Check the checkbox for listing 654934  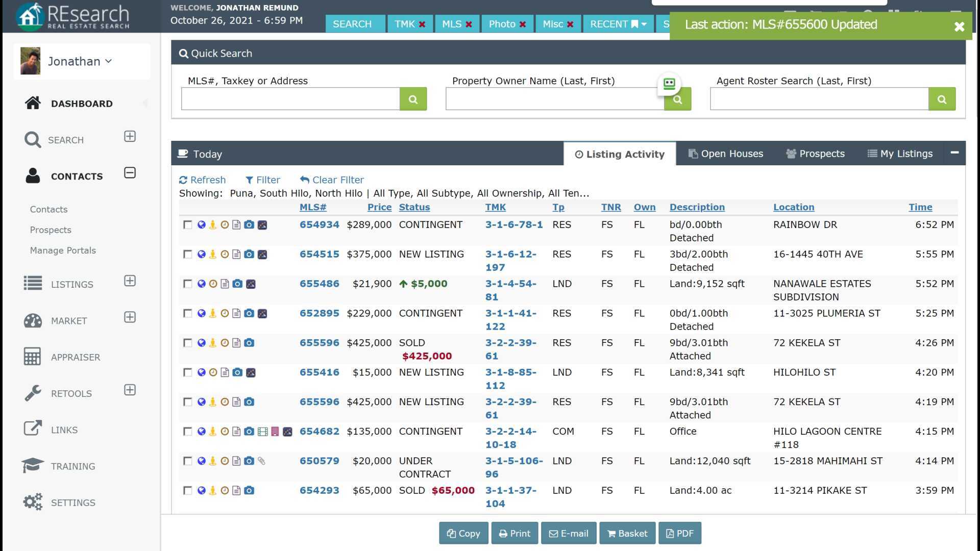coord(188,225)
